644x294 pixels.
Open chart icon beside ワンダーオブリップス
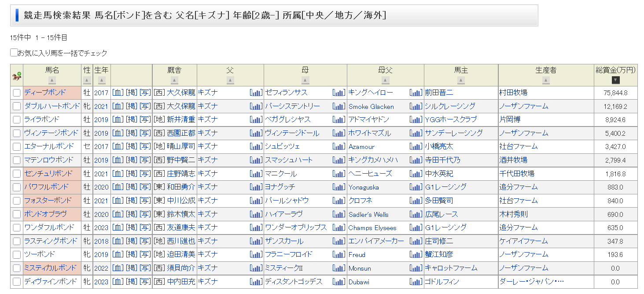click(339, 227)
